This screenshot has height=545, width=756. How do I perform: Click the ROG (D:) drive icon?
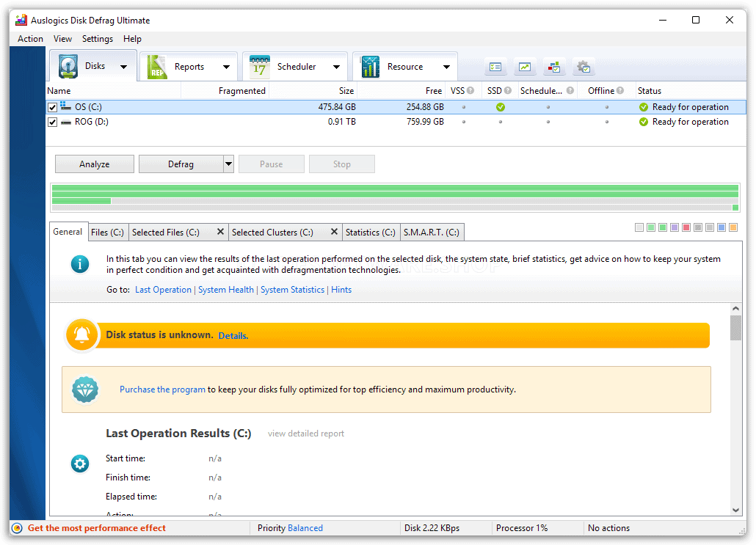coord(65,122)
